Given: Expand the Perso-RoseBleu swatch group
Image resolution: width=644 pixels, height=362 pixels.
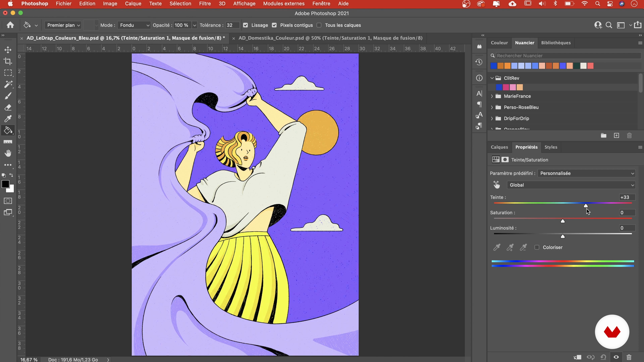Looking at the screenshot, I should pyautogui.click(x=492, y=107).
